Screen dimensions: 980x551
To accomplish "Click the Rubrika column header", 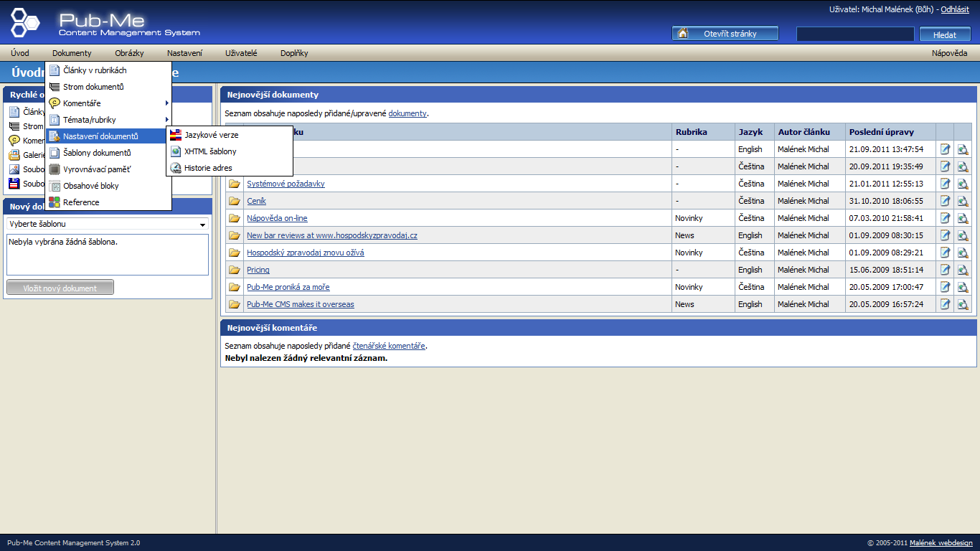I will (704, 132).
